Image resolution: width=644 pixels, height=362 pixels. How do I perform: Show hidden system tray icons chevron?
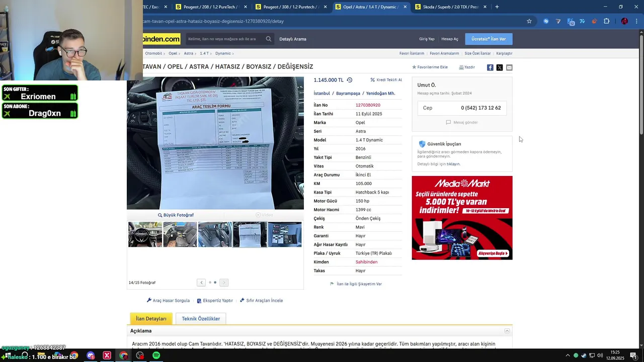click(568, 355)
